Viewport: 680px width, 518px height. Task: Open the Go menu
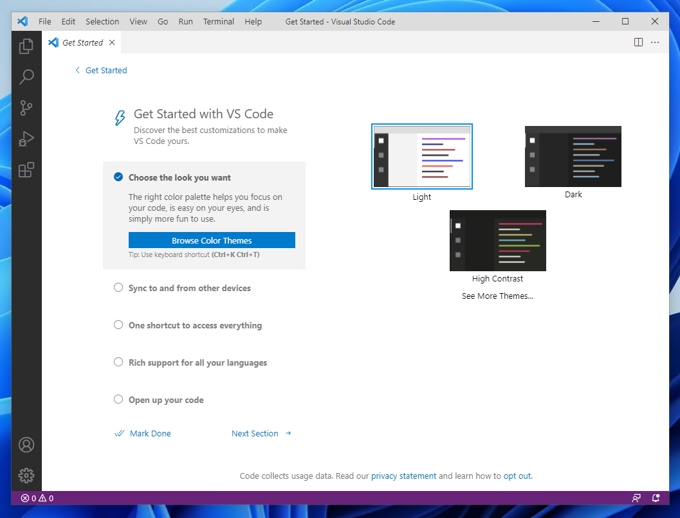163,21
